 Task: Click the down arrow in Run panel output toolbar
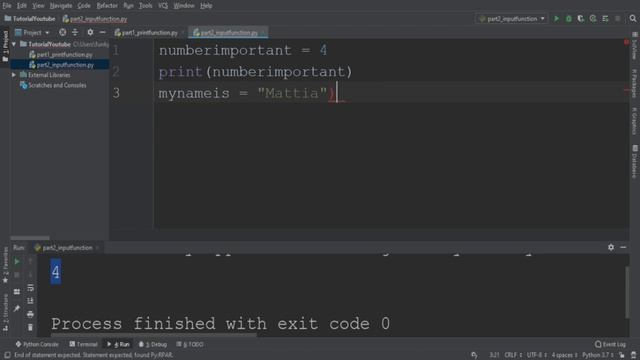pyautogui.click(x=30, y=275)
